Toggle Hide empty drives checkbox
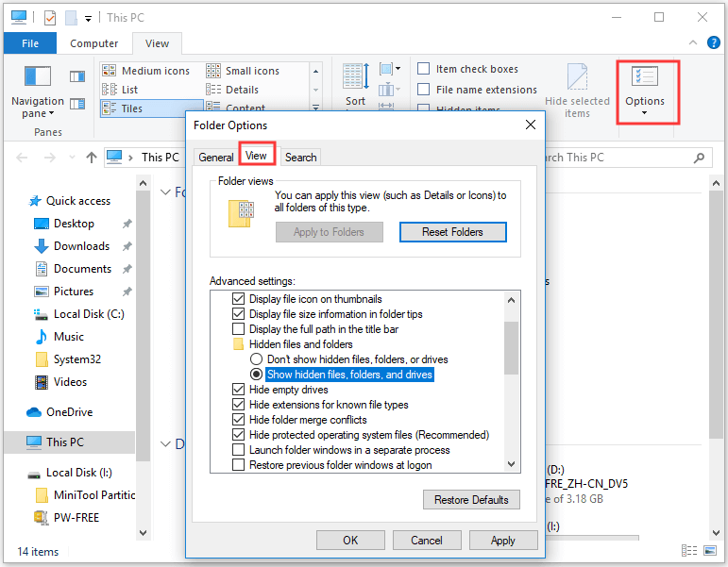 coord(239,390)
